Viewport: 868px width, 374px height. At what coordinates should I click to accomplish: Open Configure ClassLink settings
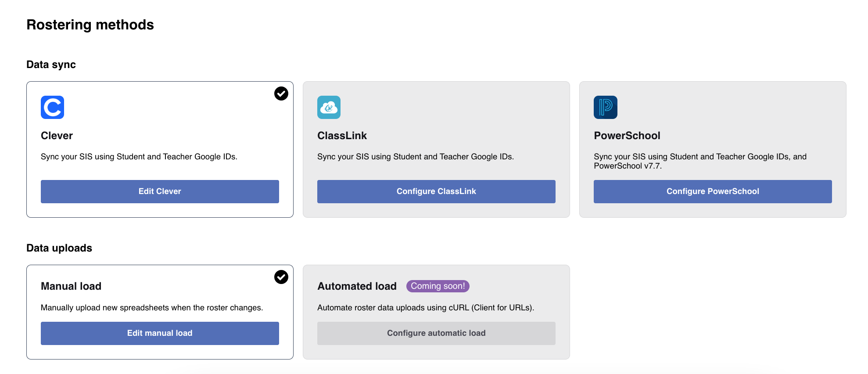pos(436,191)
